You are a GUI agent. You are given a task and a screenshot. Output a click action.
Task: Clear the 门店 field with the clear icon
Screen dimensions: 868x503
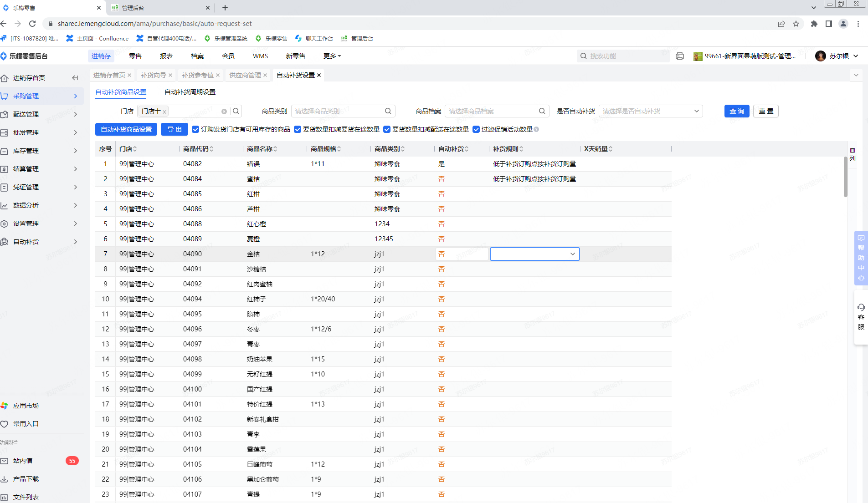pos(224,112)
